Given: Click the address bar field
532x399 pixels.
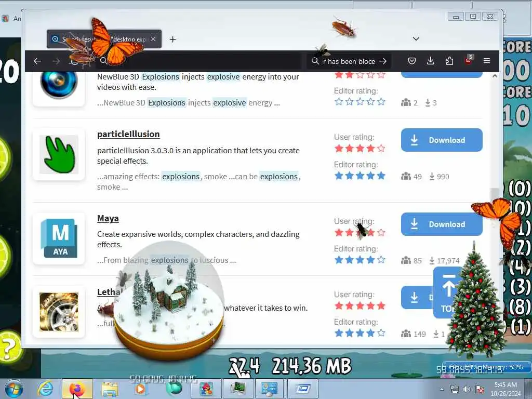Looking at the screenshot, I should tap(200, 61).
